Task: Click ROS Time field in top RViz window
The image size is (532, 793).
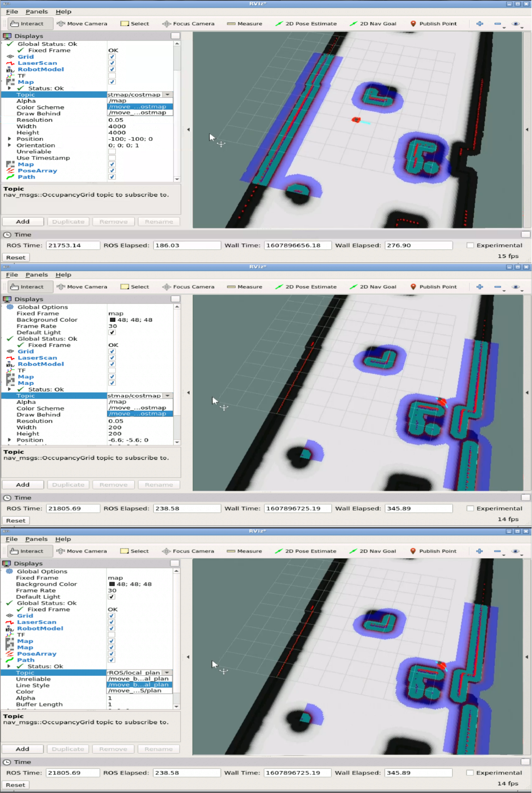Action: [73, 245]
